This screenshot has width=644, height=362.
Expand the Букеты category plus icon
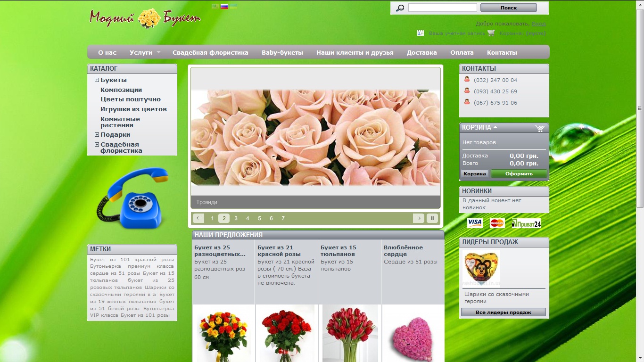pos(97,80)
